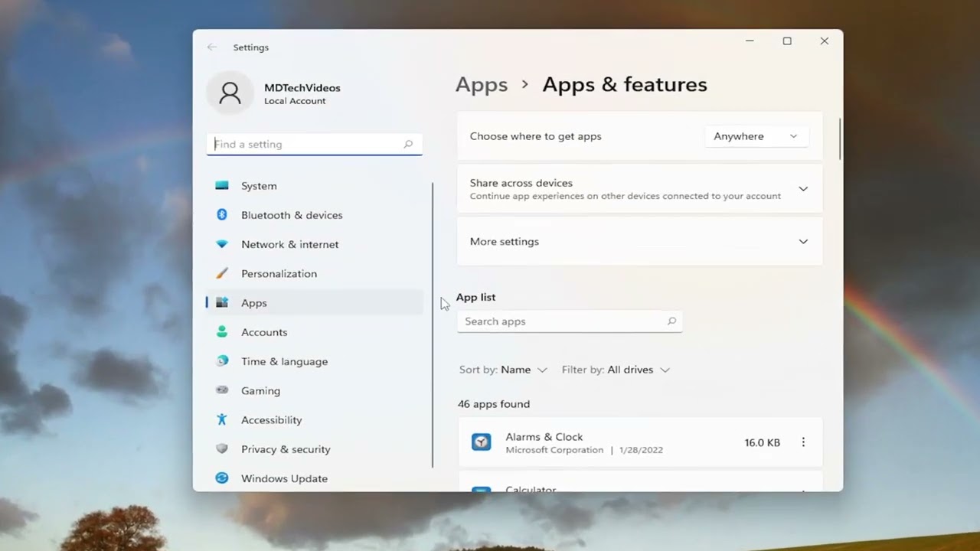Click the main content vertical scrollbar

click(840, 139)
